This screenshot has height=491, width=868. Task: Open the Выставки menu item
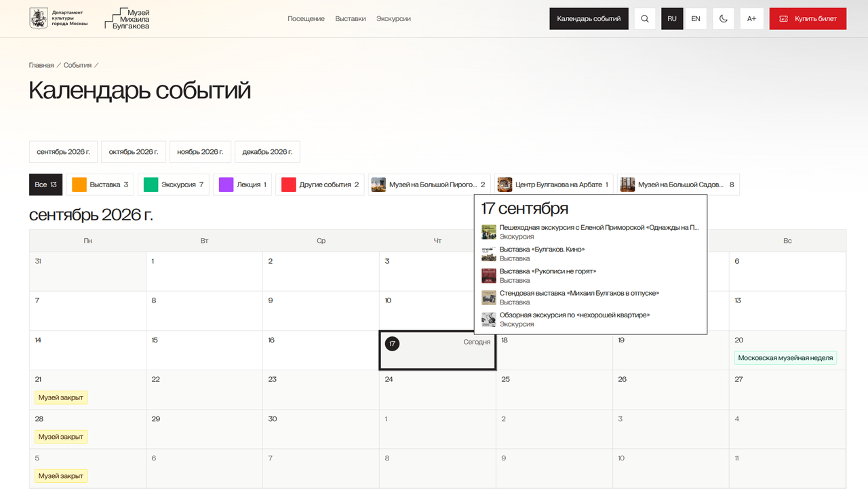[351, 19]
